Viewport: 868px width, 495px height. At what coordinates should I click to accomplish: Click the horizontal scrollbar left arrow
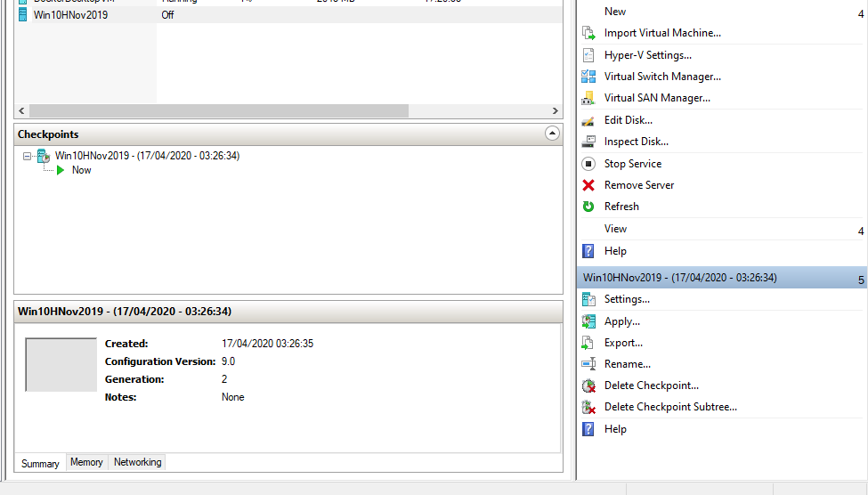point(21,110)
